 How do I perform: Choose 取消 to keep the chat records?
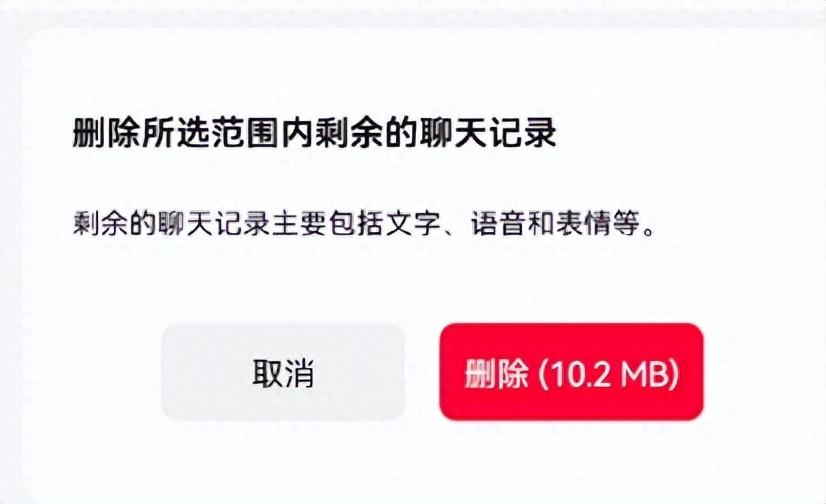click(283, 372)
